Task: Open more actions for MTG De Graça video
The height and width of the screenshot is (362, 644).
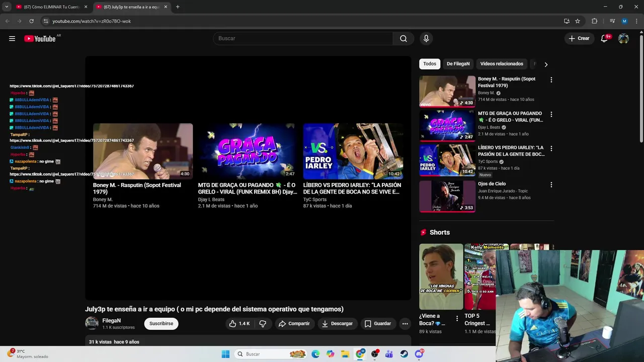Action: 551,115
